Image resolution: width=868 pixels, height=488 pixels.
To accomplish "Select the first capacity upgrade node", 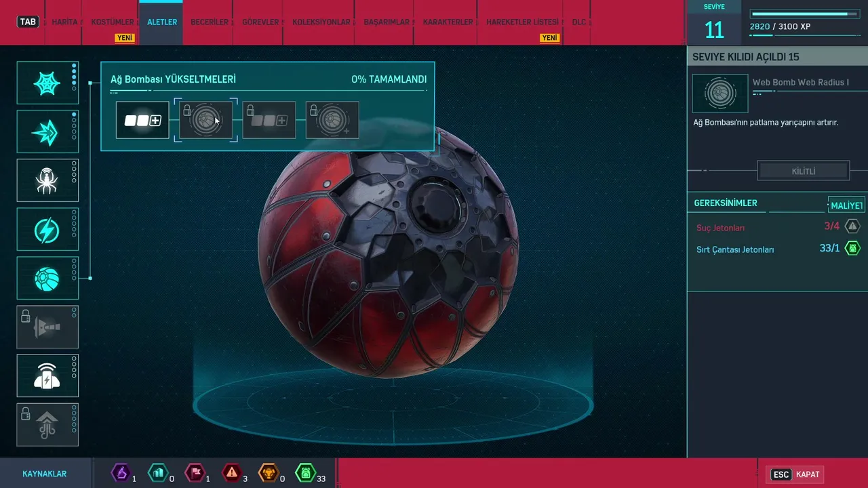I will 142,120.
